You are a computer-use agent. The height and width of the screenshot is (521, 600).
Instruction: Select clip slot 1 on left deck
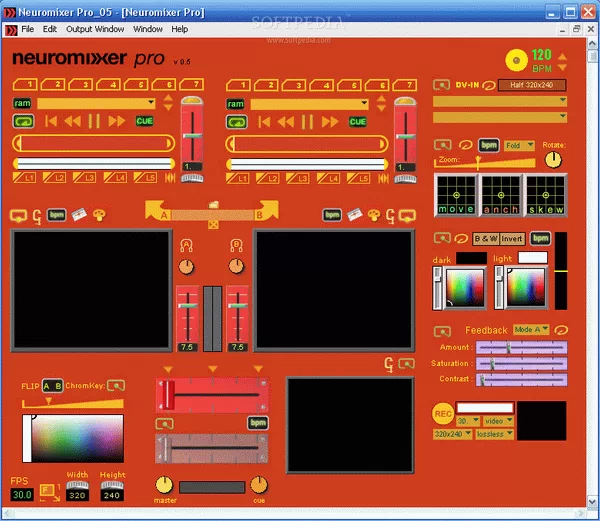[x=25, y=84]
